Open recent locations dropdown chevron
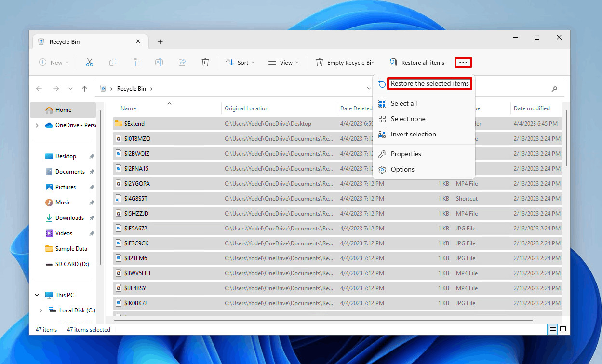The width and height of the screenshot is (602, 364). pyautogui.click(x=70, y=89)
